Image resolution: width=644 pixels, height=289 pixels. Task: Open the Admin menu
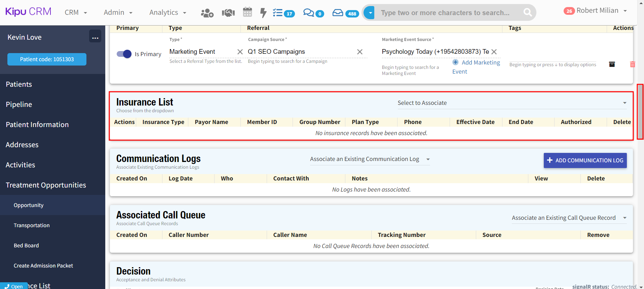(x=118, y=12)
